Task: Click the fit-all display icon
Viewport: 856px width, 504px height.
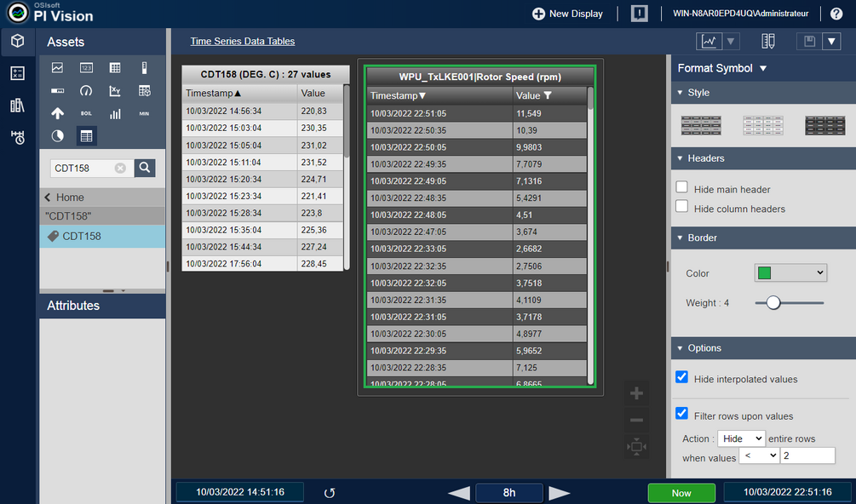Action: (636, 447)
